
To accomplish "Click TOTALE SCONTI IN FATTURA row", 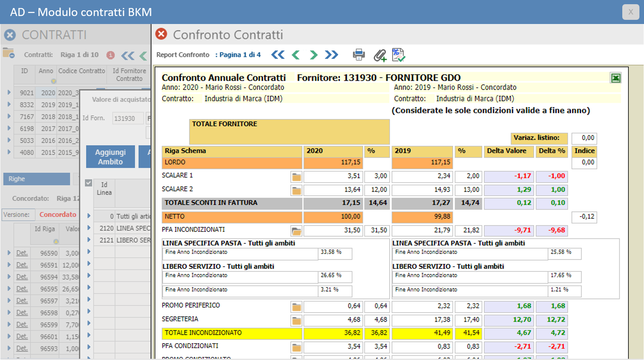I will coord(232,203).
